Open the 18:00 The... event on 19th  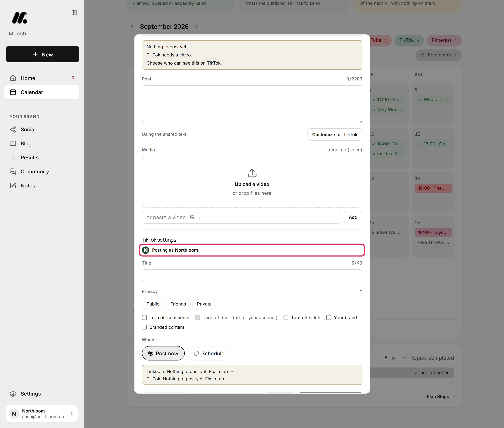tap(433, 188)
